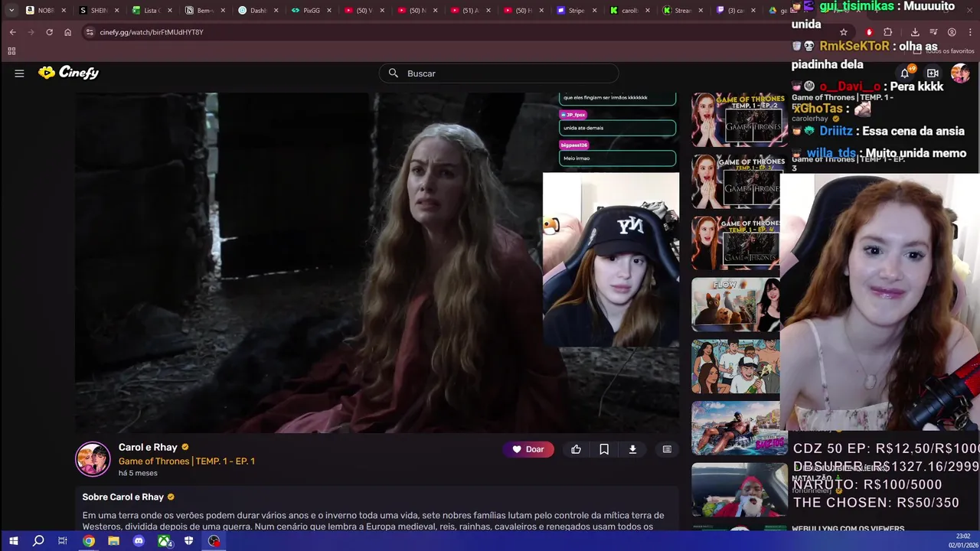The image size is (980, 551).
Task: Click the main video player
Action: (377, 262)
